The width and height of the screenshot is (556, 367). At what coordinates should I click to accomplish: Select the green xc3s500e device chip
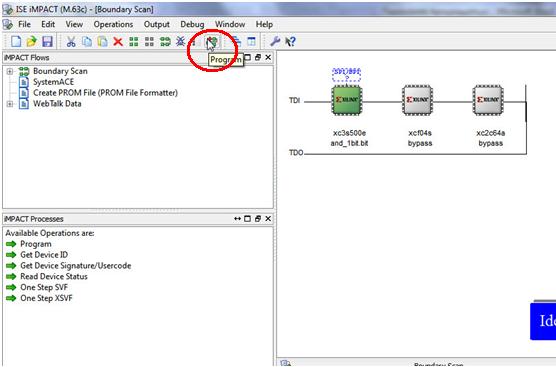click(x=346, y=100)
